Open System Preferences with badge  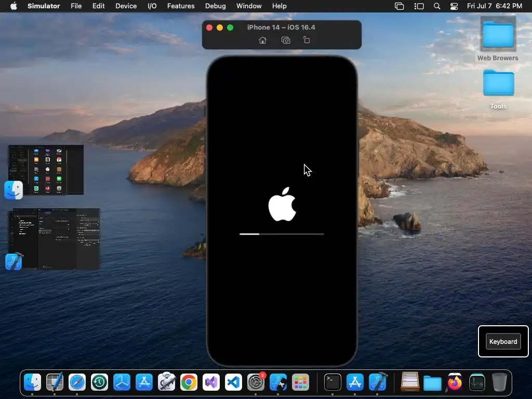click(256, 382)
